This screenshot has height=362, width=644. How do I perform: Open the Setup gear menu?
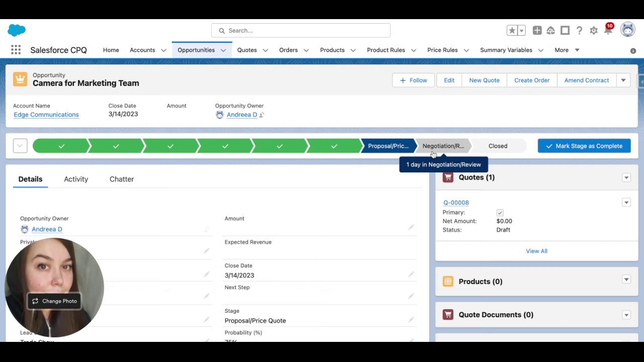coord(594,31)
